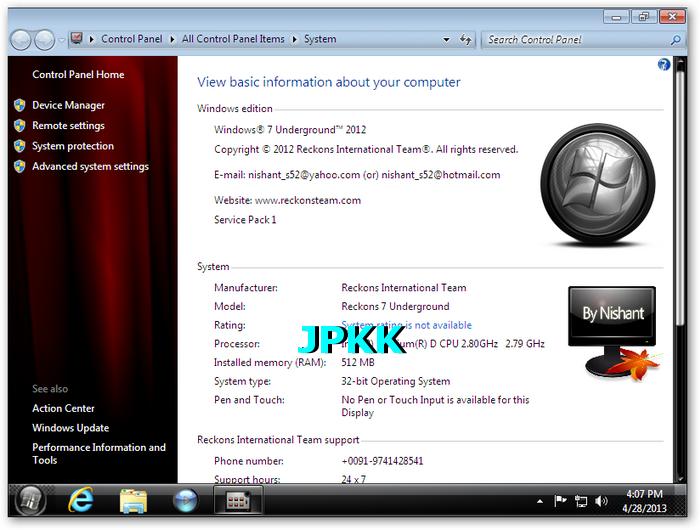700x530 pixels.
Task: Click the Action Center flag tray icon
Action: click(x=560, y=501)
